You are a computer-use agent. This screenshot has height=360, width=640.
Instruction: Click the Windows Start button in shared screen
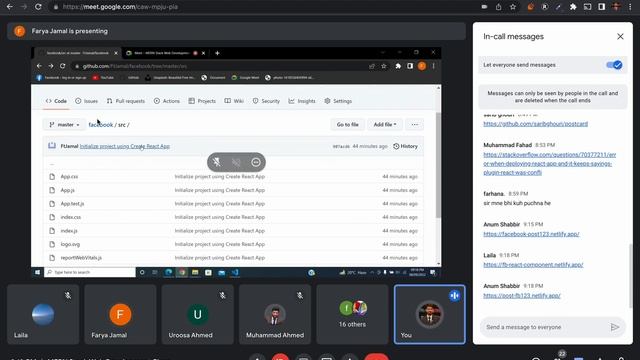[38, 272]
